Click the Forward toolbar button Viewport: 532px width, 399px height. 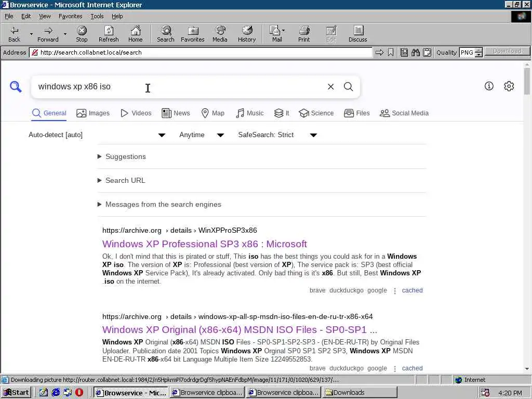coord(48,34)
